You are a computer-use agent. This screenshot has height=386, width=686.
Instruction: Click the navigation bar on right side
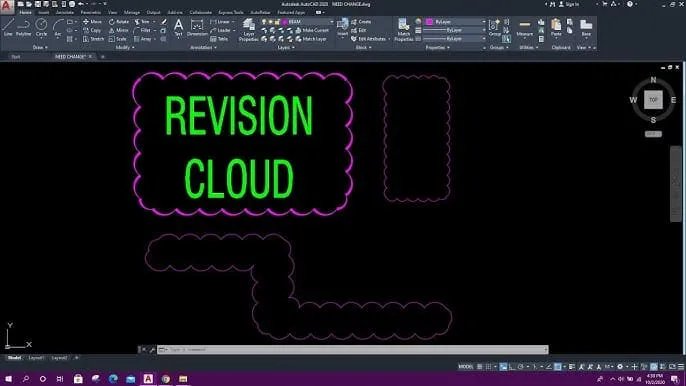[x=676, y=184]
